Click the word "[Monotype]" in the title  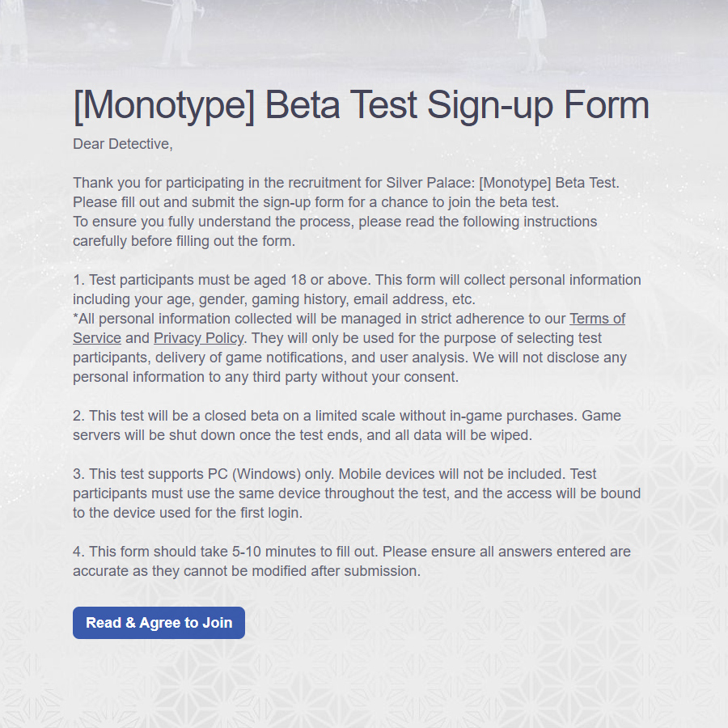163,106
